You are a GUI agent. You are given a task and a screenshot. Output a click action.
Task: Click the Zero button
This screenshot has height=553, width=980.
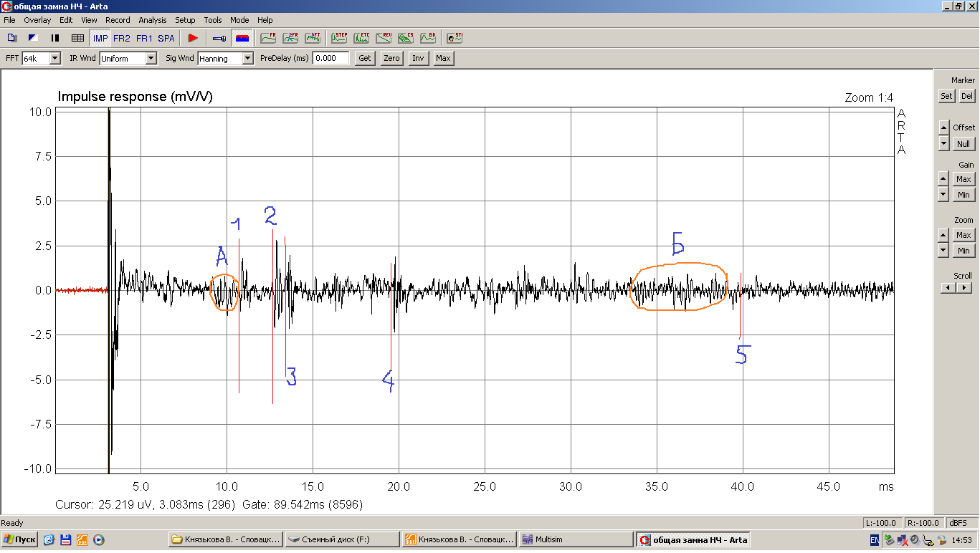point(391,59)
